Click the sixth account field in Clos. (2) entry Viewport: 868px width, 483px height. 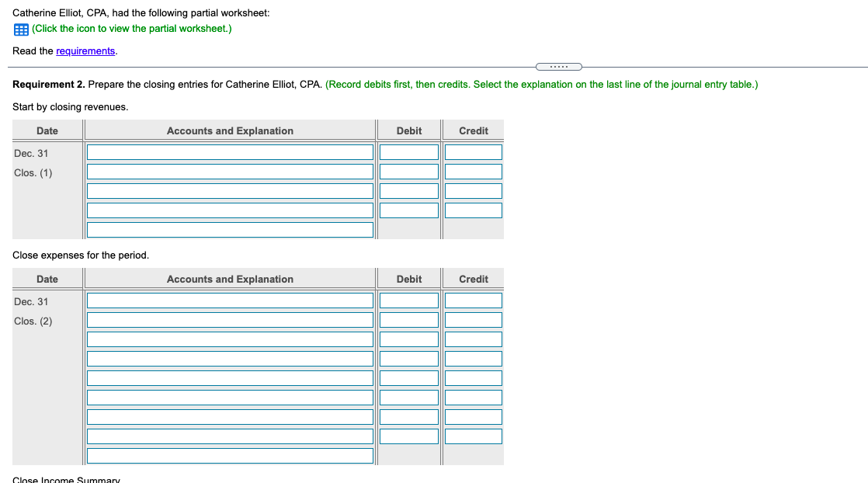click(230, 397)
